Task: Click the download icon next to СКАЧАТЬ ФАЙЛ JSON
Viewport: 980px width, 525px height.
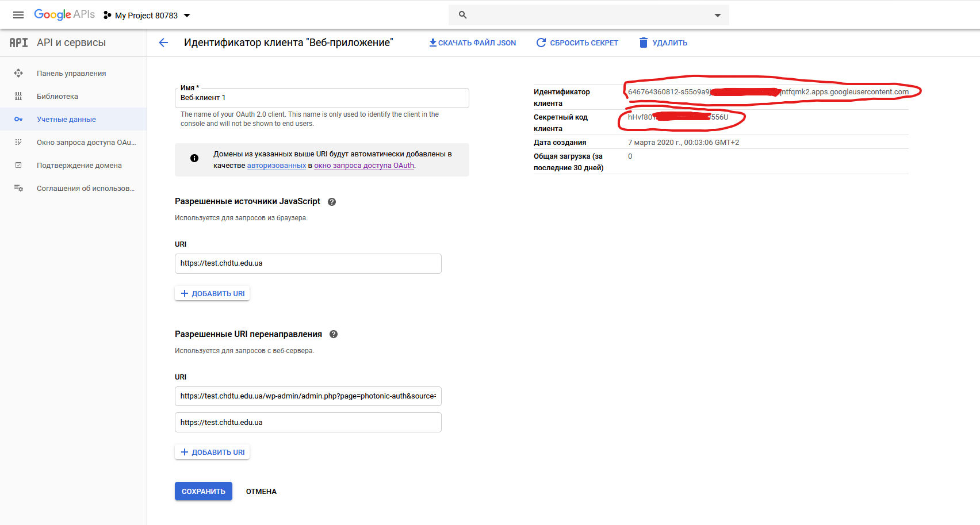Action: [433, 43]
